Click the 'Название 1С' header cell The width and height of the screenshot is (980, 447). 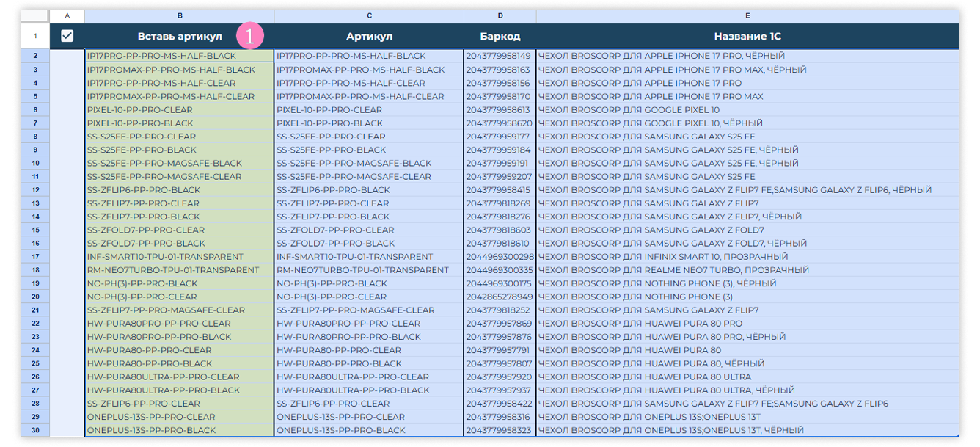point(747,36)
